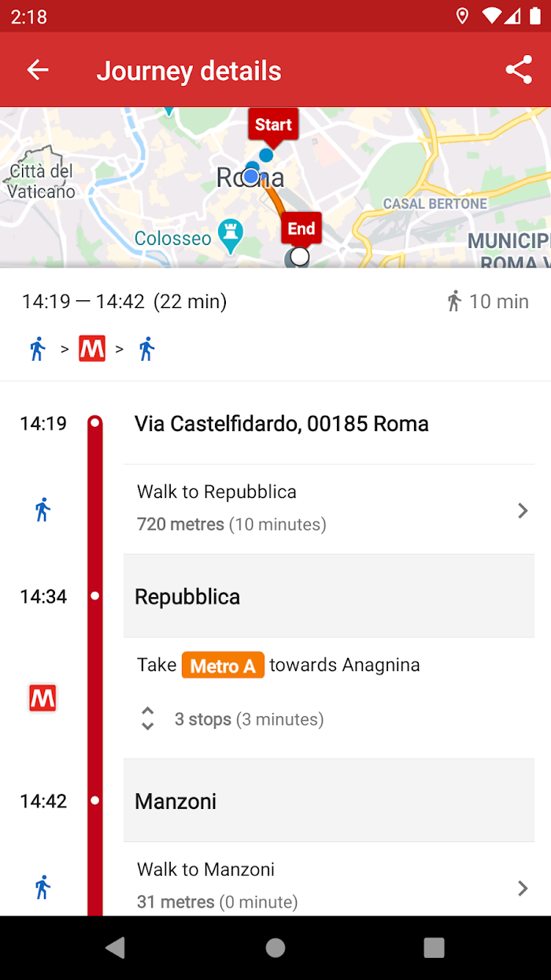Screen dimensions: 551x980
Task: Tap the Via Castelfidardo starting address
Action: coord(282,424)
